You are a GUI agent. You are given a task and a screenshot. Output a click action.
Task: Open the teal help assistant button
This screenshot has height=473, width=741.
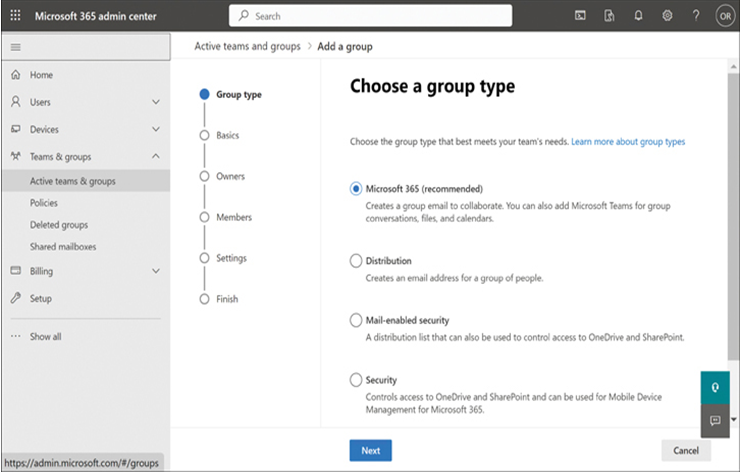tap(715, 388)
